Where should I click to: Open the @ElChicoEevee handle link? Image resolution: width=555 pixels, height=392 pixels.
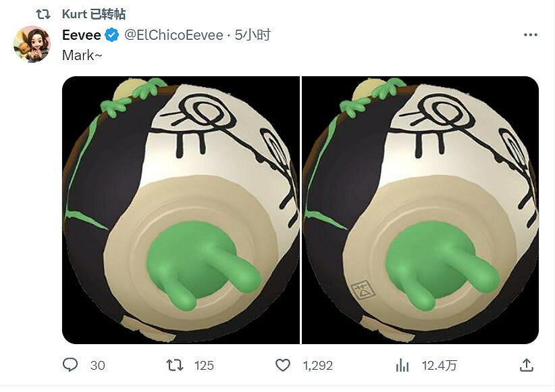point(174,35)
